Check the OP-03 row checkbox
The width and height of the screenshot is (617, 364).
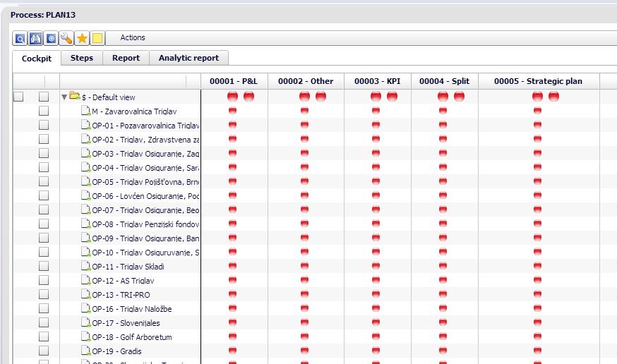[44, 153]
